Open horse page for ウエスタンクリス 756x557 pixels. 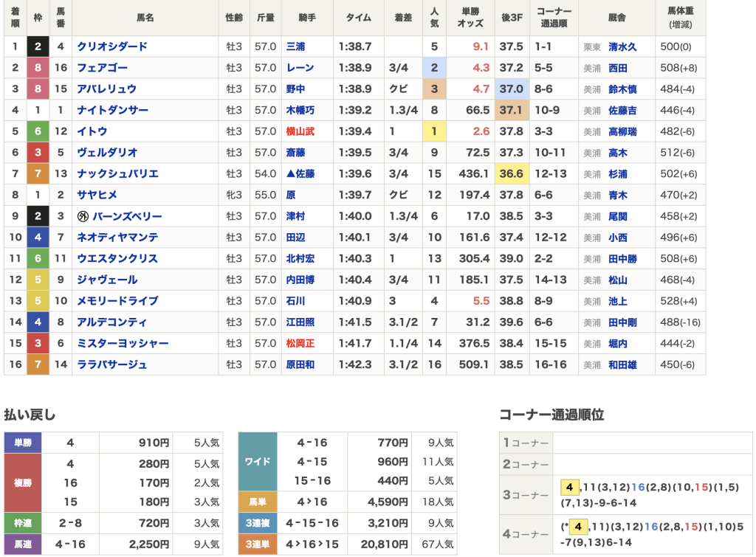(x=117, y=259)
